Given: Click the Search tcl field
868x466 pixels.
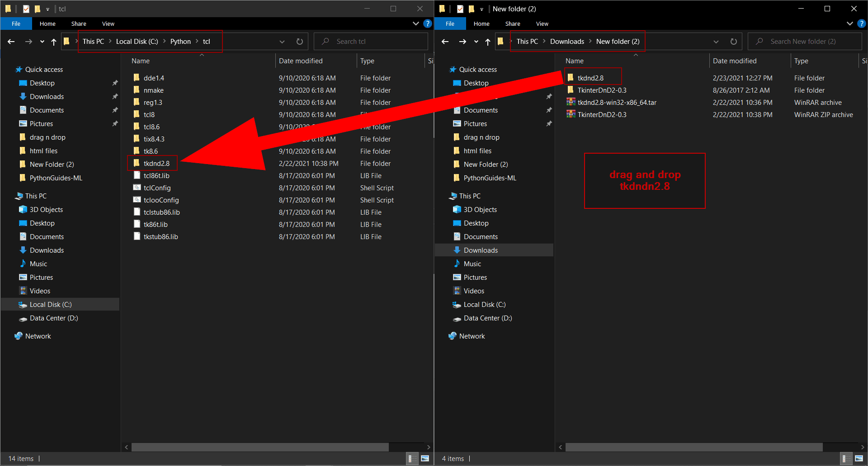Looking at the screenshot, I should click(371, 42).
